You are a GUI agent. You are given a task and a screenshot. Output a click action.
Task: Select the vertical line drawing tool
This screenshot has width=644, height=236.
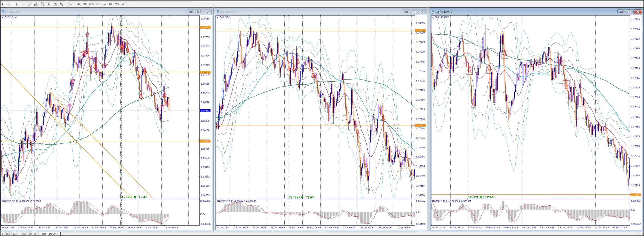17,4
